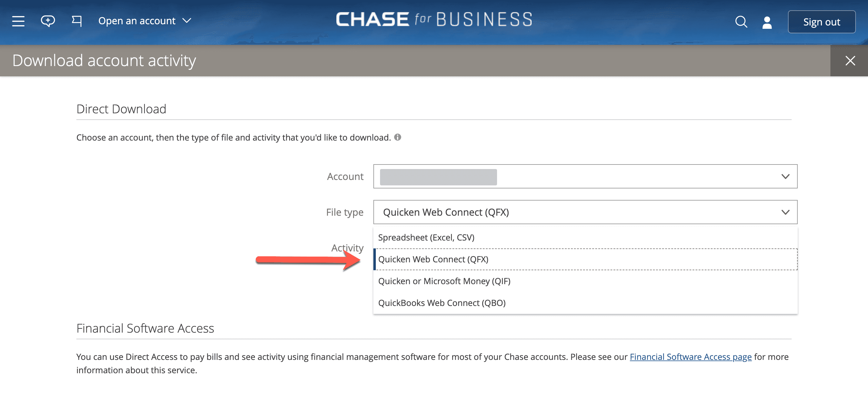Choose Quicken Web Connect (QFX) option
This screenshot has width=868, height=412.
click(x=433, y=259)
